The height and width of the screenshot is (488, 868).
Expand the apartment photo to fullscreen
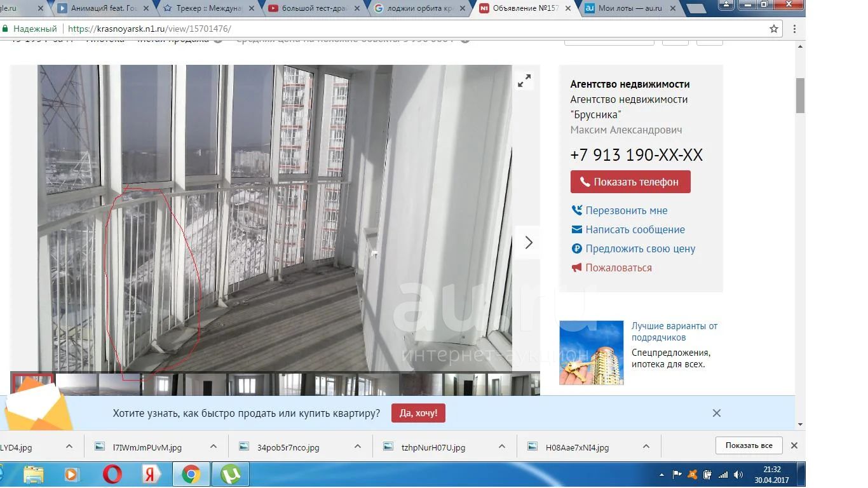524,81
